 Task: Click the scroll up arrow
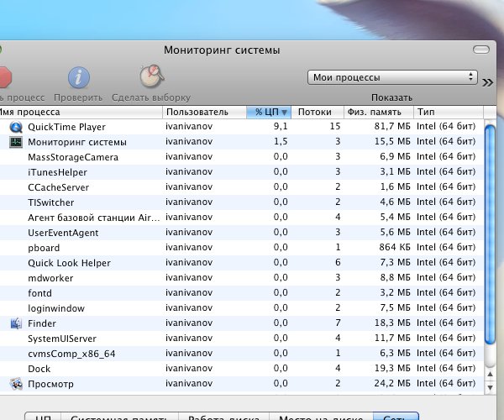(491, 374)
